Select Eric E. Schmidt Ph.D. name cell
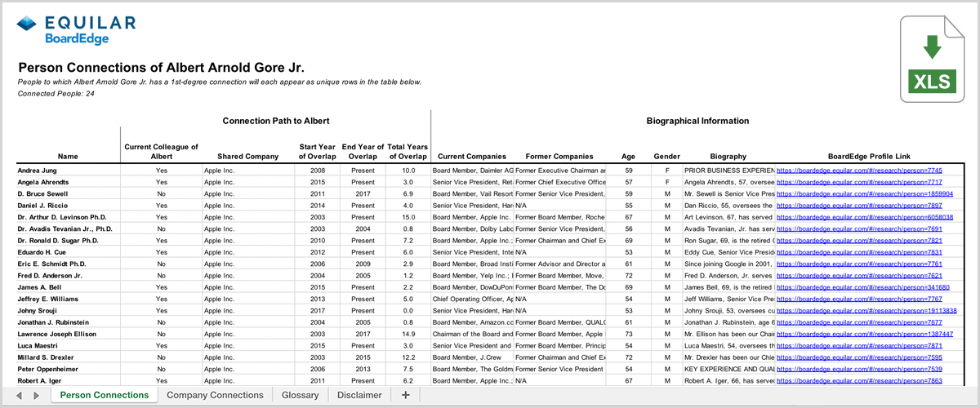 69,264
